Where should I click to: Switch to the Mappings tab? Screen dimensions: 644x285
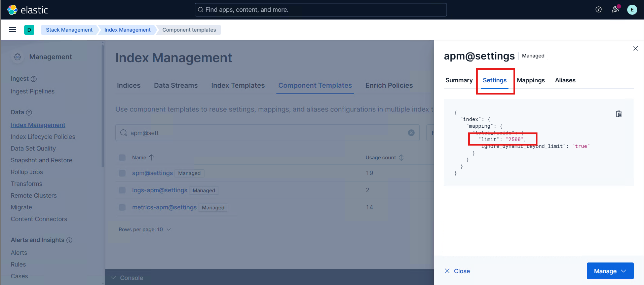click(531, 80)
